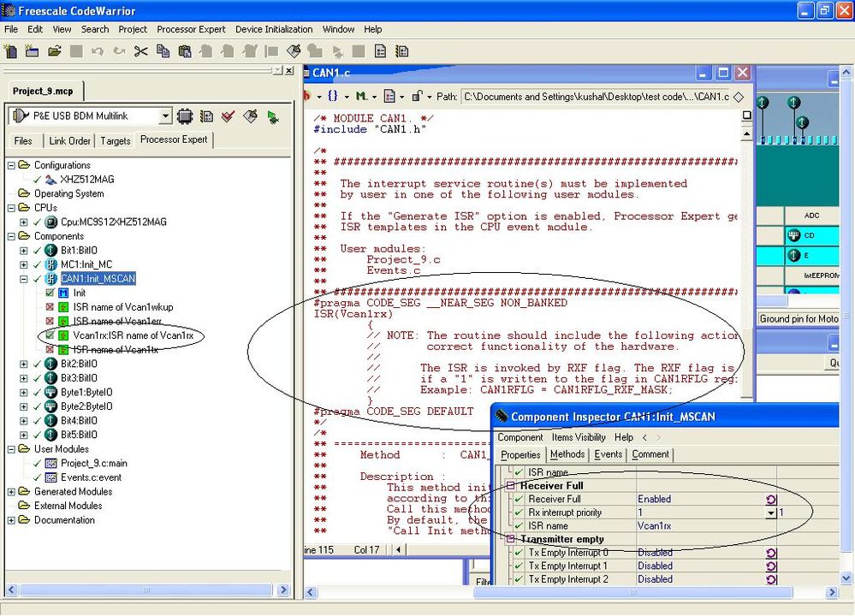Collapse the CPUs folder
The width and height of the screenshot is (855, 616).
(11, 208)
